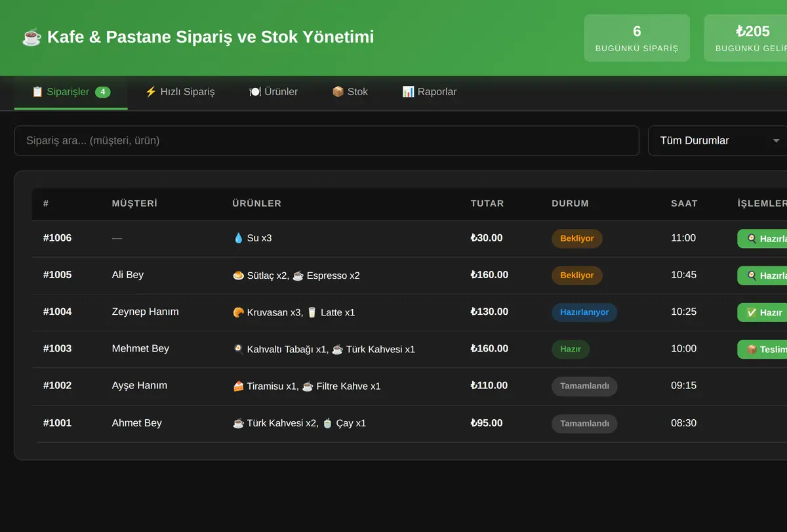787x532 pixels.
Task: Click the cup icon beside Türk Kahvesi x2
Action: pos(238,423)
